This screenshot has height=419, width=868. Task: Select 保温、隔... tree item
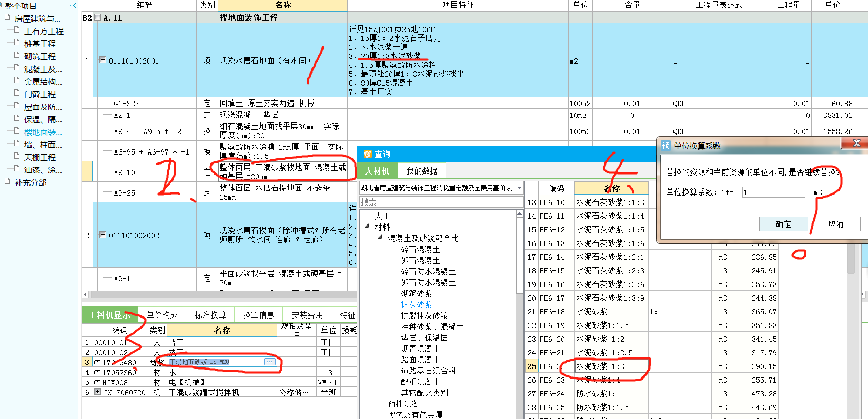click(x=43, y=119)
